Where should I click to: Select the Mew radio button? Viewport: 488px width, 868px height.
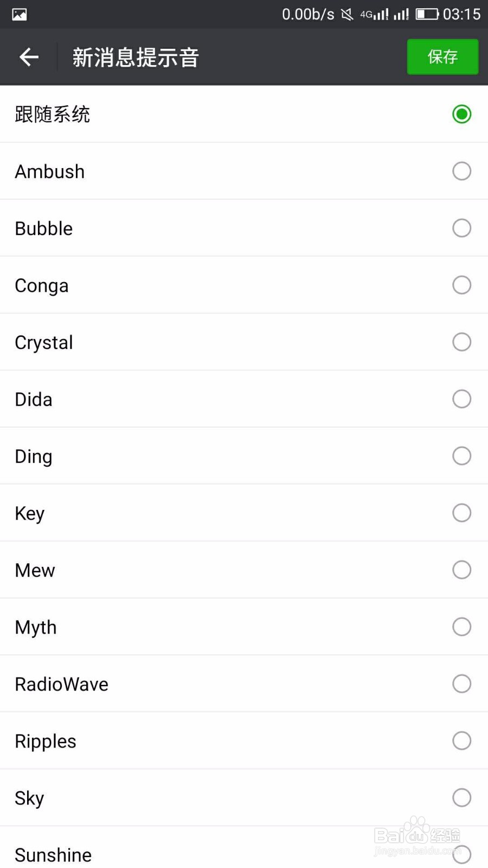point(461,570)
